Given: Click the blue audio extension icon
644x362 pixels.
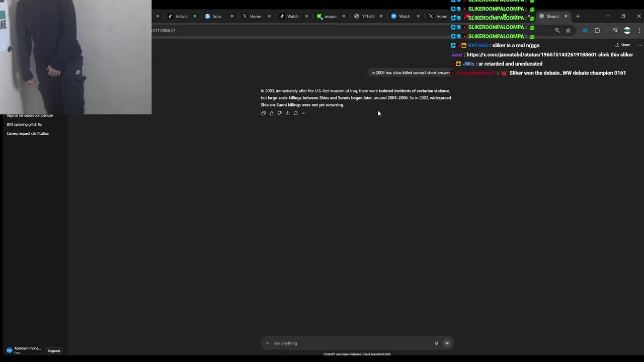Looking at the screenshot, I should [585, 31].
